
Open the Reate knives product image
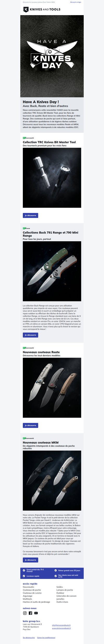point(52,388)
